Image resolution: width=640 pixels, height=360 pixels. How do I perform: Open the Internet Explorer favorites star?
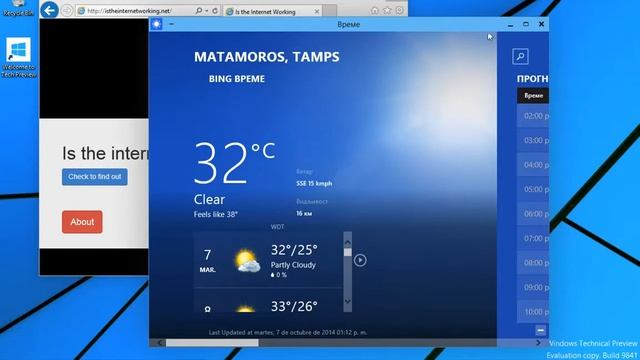click(x=387, y=11)
